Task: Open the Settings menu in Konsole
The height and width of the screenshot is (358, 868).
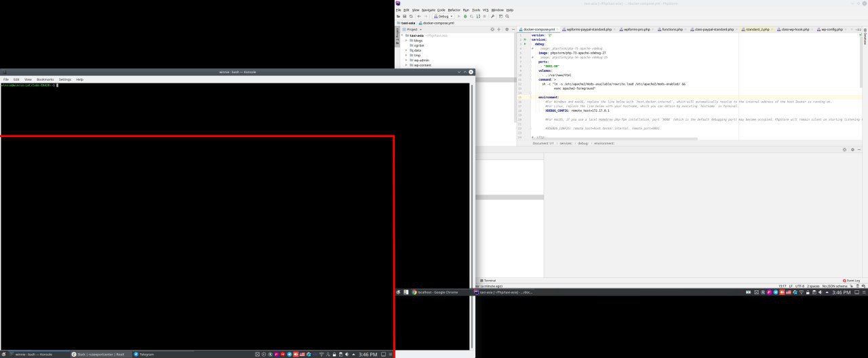Action: tap(64, 79)
